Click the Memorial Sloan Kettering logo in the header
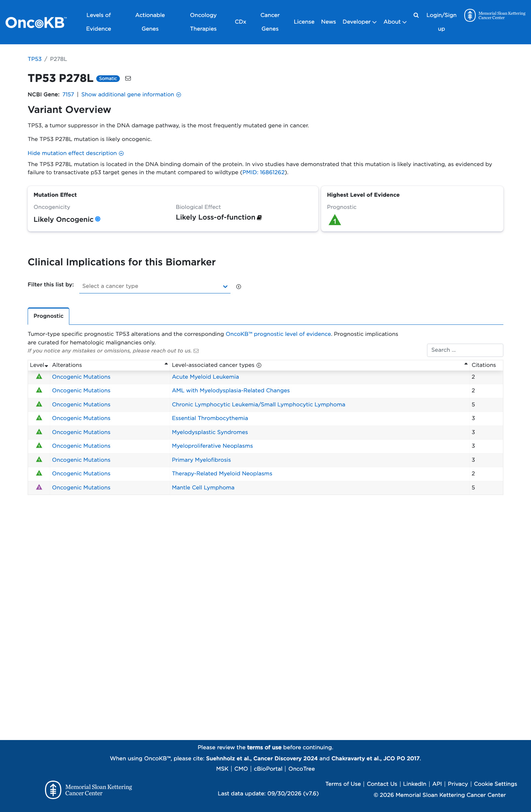Viewport: 531px width, 812px height. pos(495,16)
